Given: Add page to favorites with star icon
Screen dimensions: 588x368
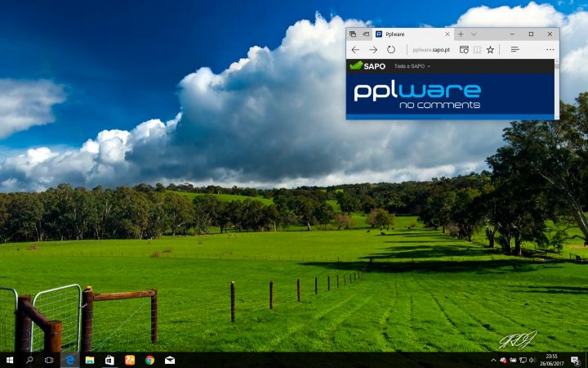Looking at the screenshot, I should coord(490,50).
